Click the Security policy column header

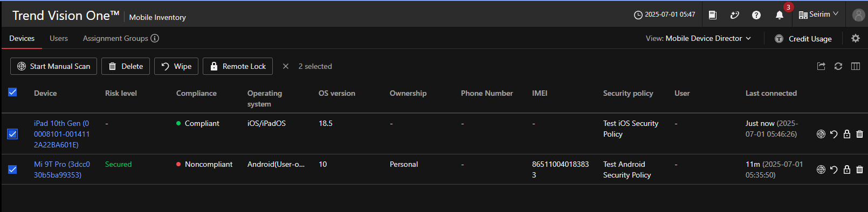[x=628, y=93]
